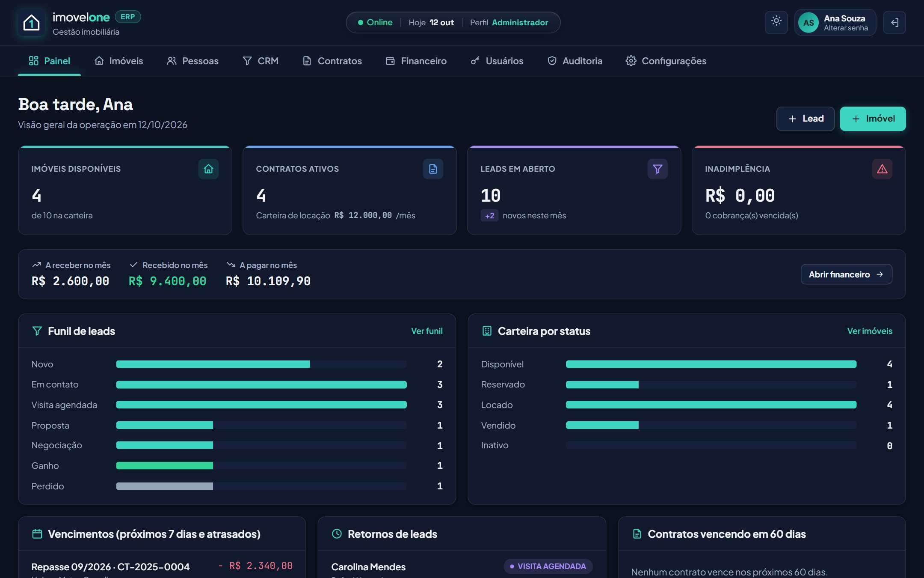The height and width of the screenshot is (578, 924).
Task: Click funnel icon beside Funil de leads
Action: (x=37, y=331)
